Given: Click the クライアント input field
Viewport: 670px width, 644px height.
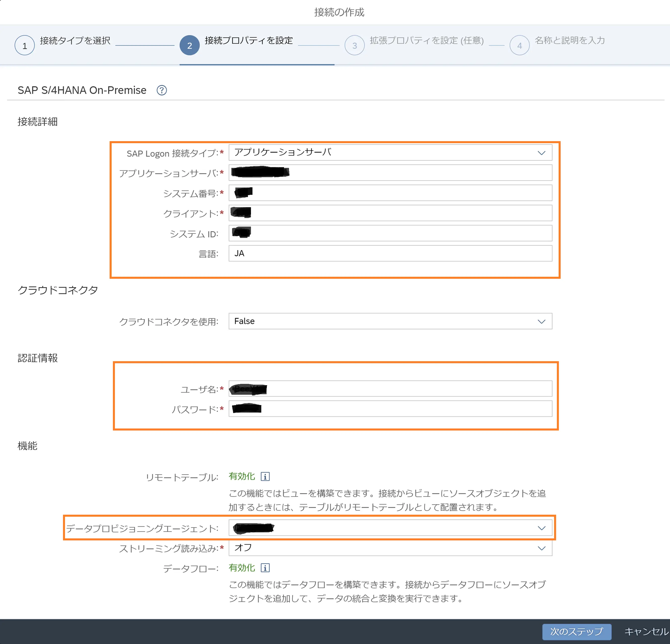Looking at the screenshot, I should [390, 213].
